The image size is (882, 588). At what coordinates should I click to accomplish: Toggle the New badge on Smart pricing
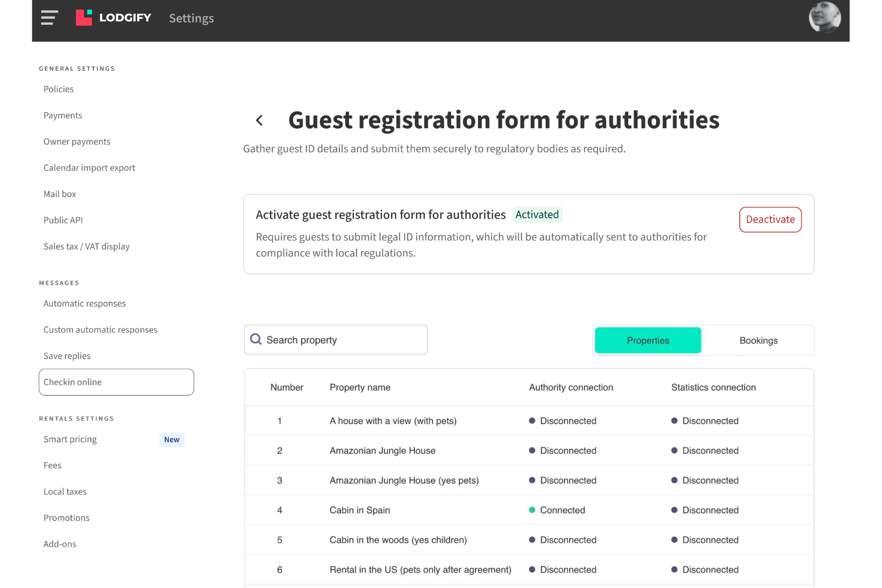click(x=172, y=440)
